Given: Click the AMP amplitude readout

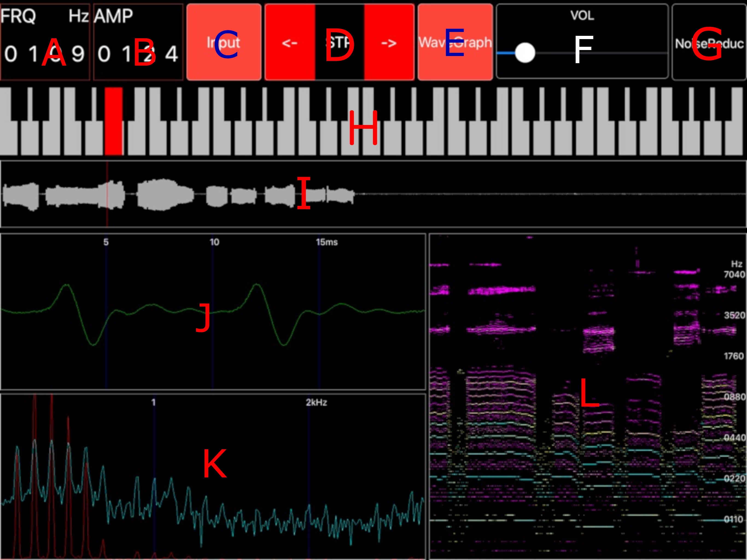Looking at the screenshot, I should (138, 42).
